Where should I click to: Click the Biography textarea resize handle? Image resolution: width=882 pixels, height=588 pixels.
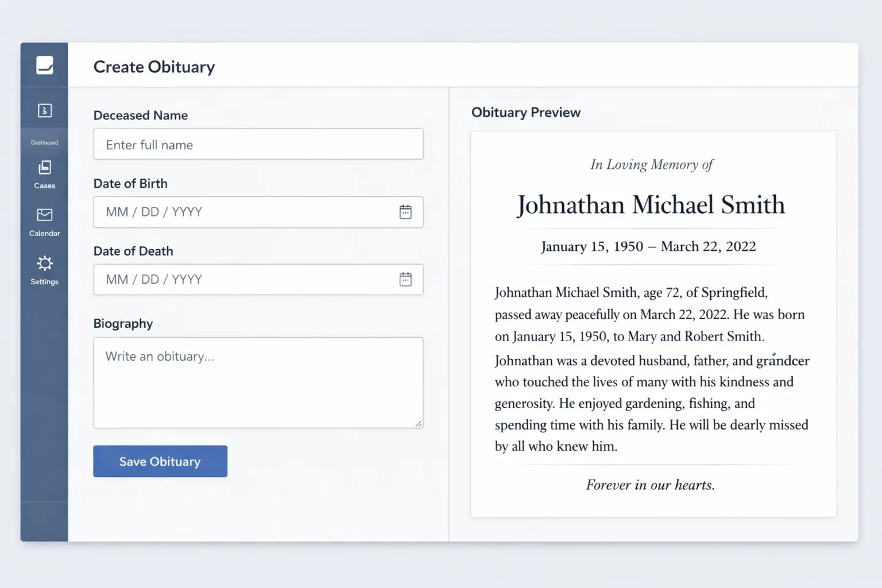pyautogui.click(x=417, y=424)
